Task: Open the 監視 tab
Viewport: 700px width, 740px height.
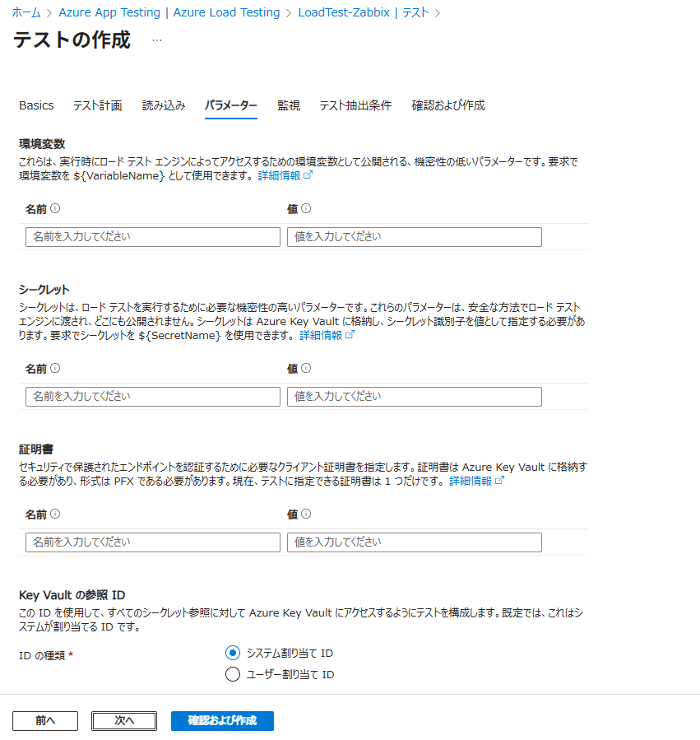Action: pos(288,105)
